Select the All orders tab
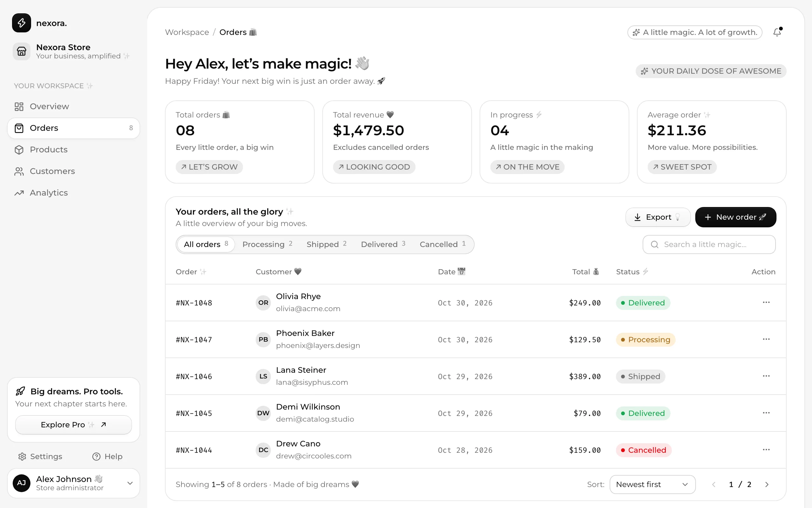812x508 pixels. tap(206, 244)
